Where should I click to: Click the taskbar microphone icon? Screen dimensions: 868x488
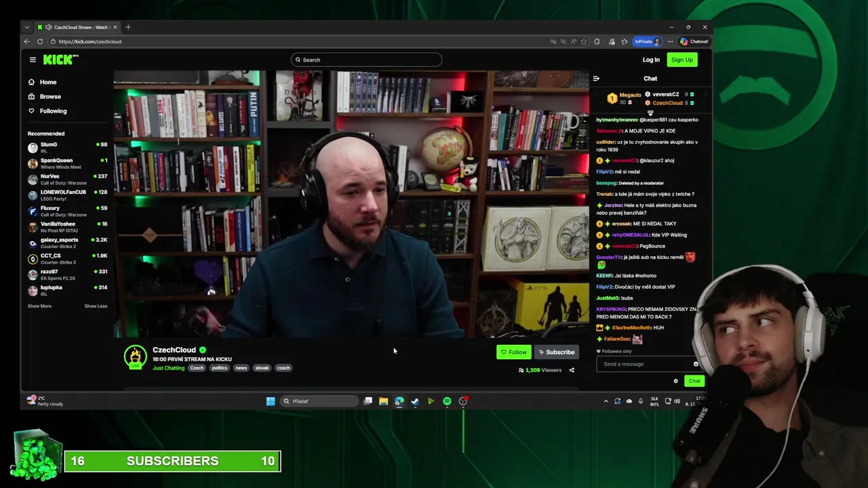click(x=640, y=401)
